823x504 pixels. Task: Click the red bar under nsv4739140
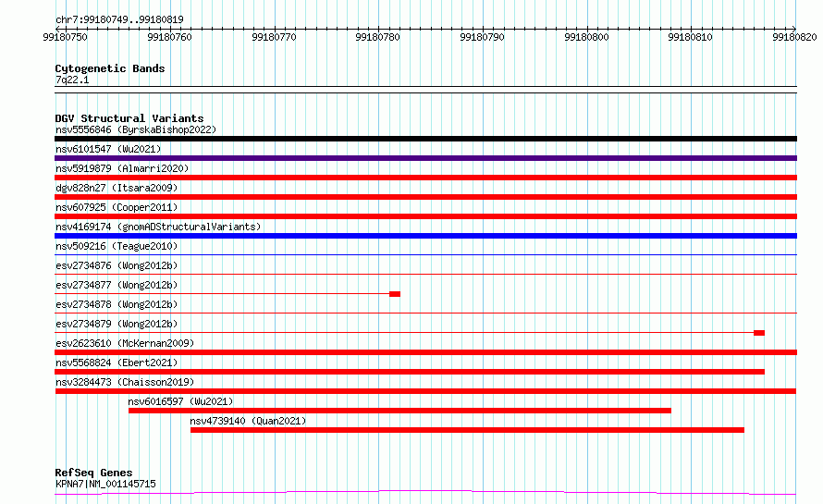click(x=467, y=430)
